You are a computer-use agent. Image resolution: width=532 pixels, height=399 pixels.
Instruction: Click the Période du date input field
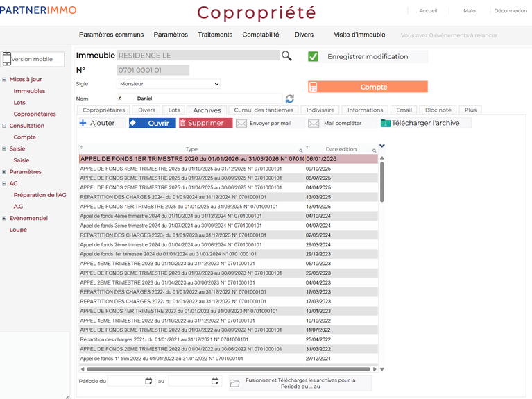click(131, 381)
